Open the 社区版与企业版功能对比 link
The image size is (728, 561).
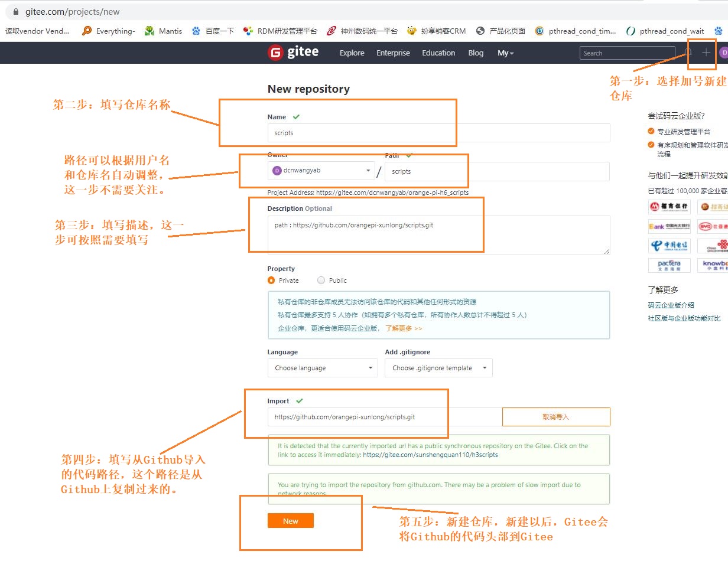click(684, 318)
